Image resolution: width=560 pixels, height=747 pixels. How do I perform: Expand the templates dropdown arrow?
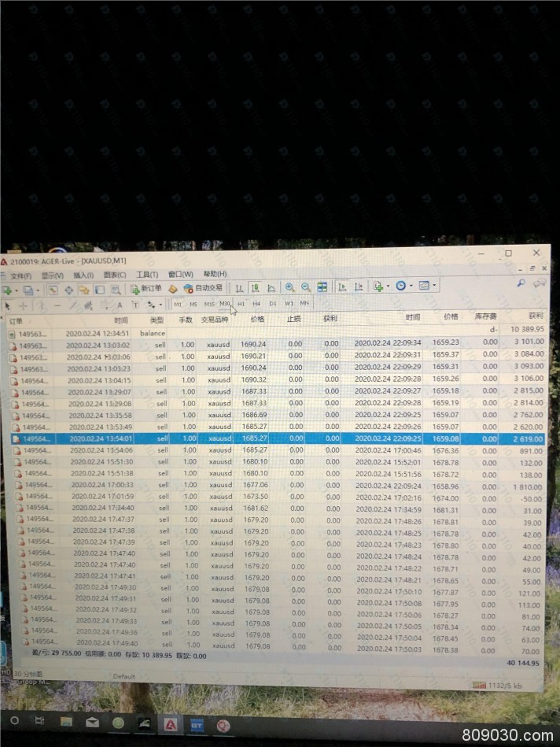click(434, 286)
